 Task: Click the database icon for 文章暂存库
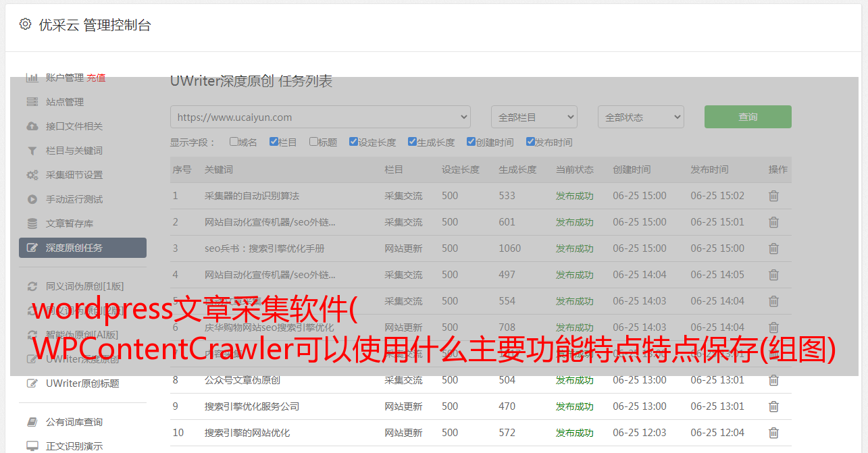point(32,223)
